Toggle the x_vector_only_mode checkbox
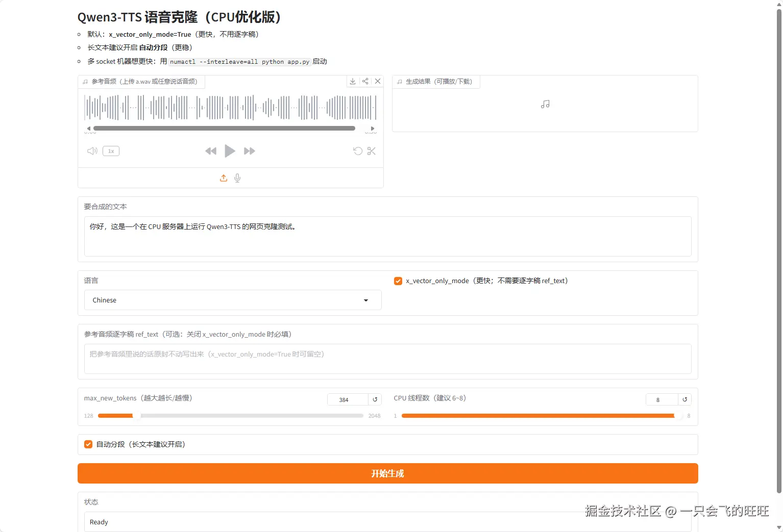Viewport: 783px width, 532px height. (x=398, y=281)
